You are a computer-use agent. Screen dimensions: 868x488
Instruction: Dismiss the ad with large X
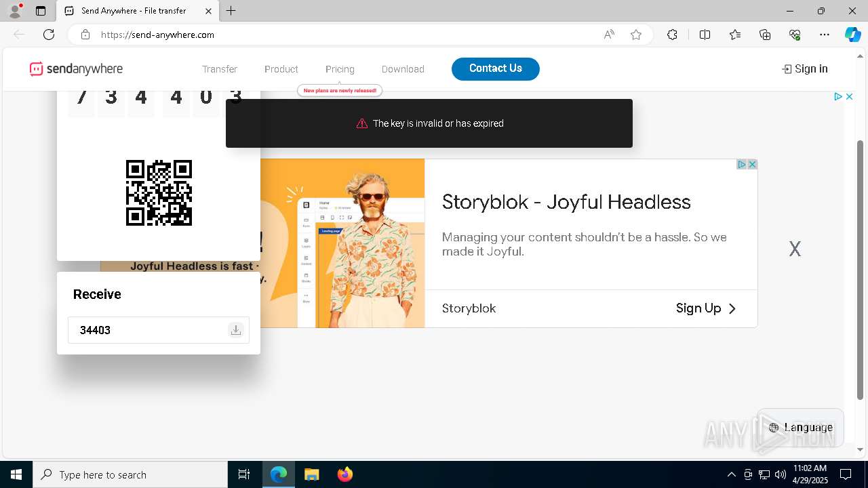[x=795, y=249]
